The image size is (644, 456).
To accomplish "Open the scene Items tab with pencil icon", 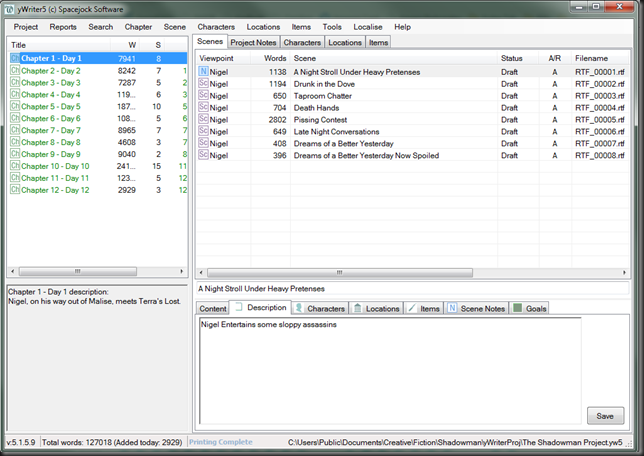I will click(x=424, y=309).
